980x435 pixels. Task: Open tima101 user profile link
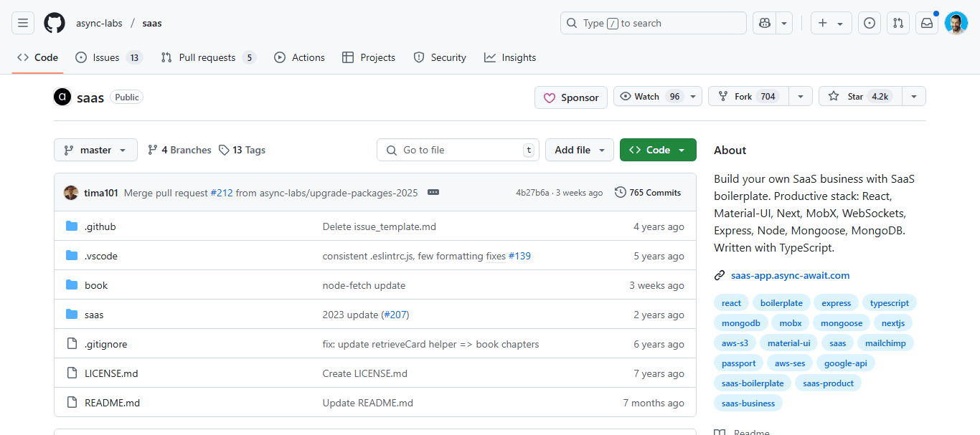pos(100,192)
